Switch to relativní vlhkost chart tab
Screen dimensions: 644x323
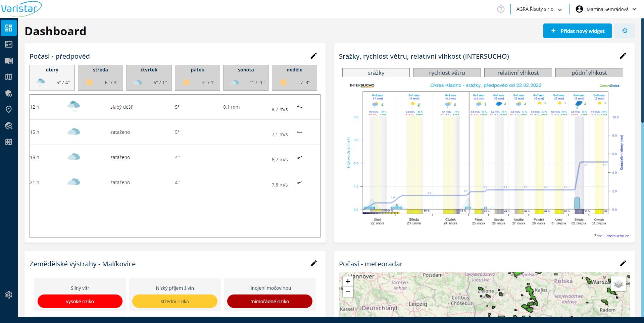tap(518, 73)
